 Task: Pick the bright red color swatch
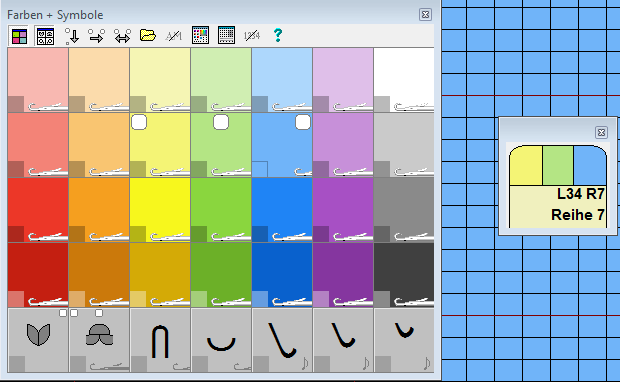(x=38, y=210)
